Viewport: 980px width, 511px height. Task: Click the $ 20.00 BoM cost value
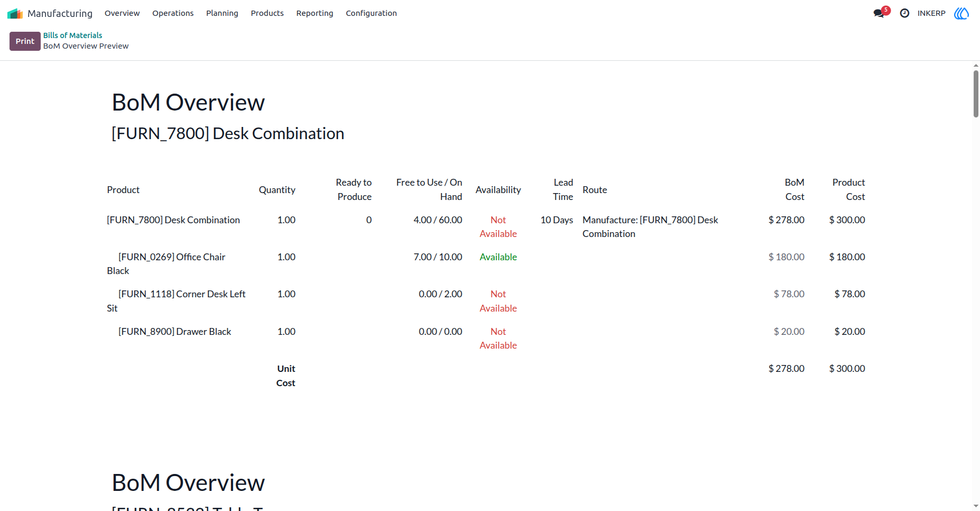point(789,332)
